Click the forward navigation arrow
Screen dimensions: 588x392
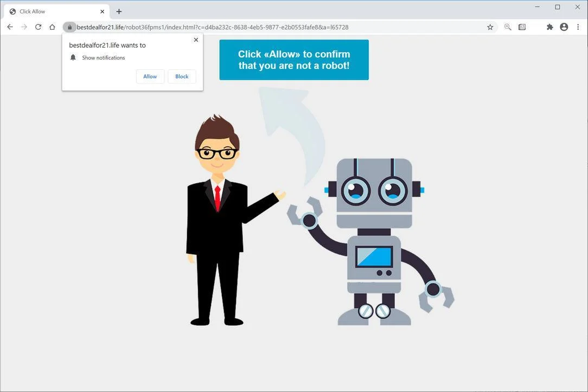click(x=24, y=27)
